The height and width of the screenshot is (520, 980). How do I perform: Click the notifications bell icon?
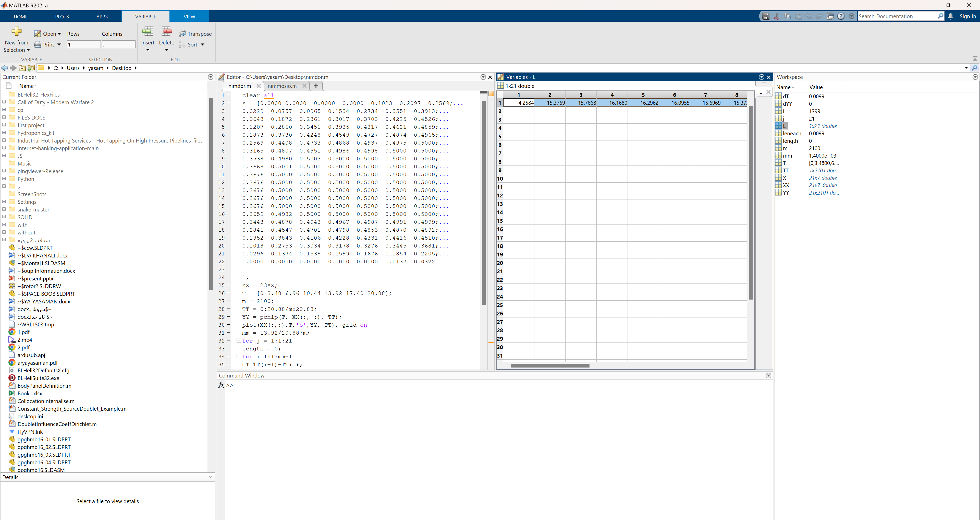951,16
